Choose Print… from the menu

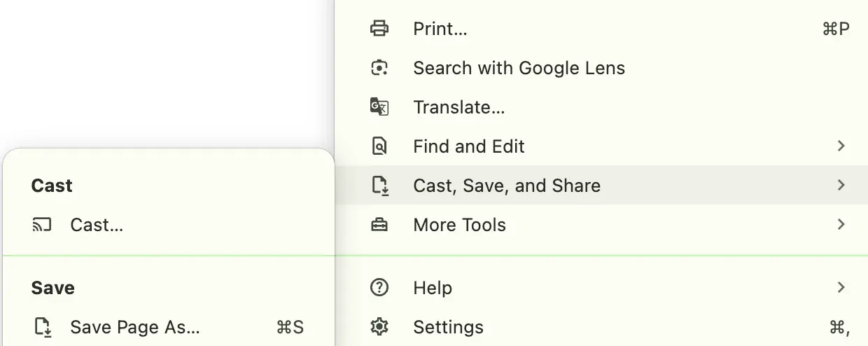pos(601,29)
